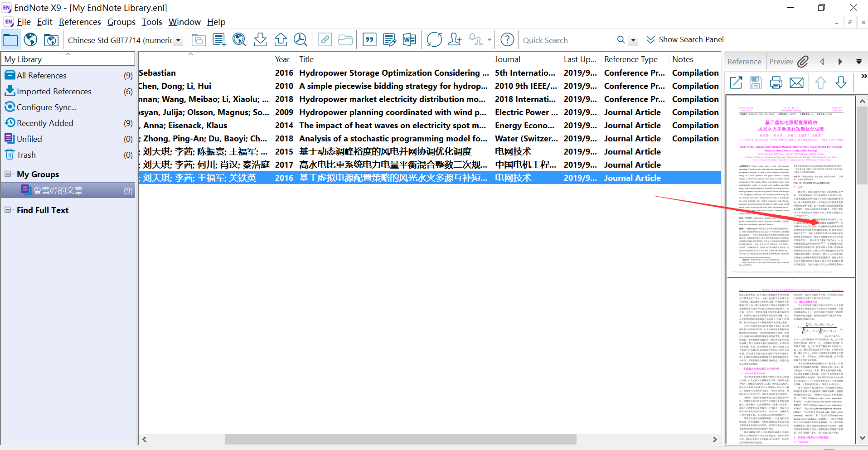868x450 pixels.
Task: Click Format Bibliography pencil-page icon
Action: coord(389,40)
